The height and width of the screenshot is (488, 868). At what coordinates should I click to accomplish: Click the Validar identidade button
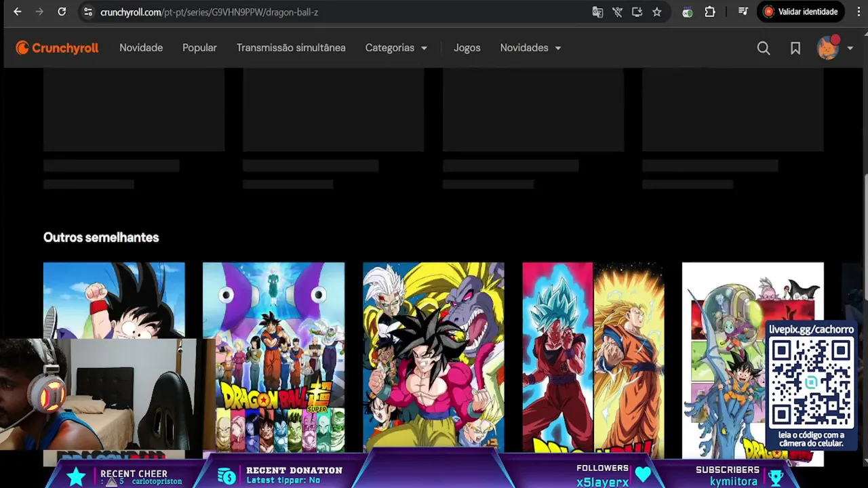pyautogui.click(x=801, y=12)
